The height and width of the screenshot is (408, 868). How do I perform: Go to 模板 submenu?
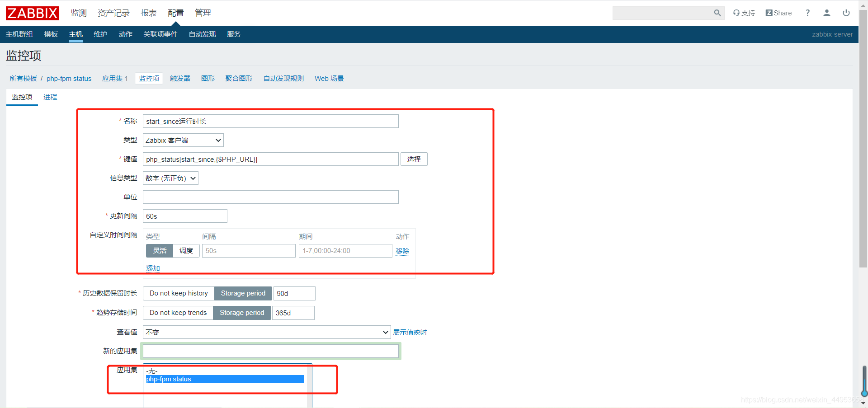tap(51, 34)
